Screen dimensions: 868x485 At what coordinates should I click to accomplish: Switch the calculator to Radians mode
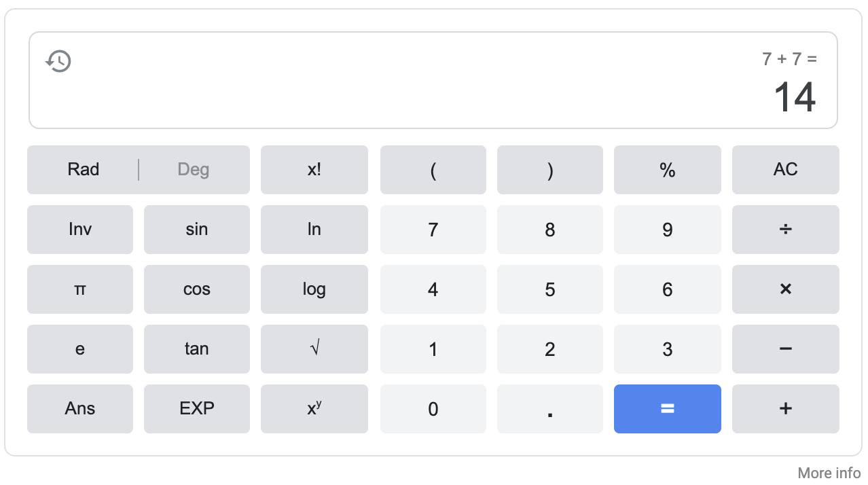[x=84, y=170]
